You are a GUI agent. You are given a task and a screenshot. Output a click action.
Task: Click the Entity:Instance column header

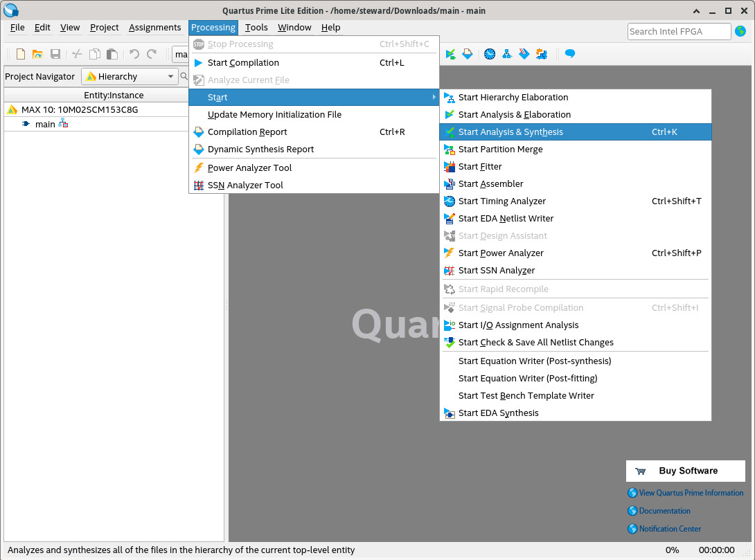pyautogui.click(x=114, y=96)
